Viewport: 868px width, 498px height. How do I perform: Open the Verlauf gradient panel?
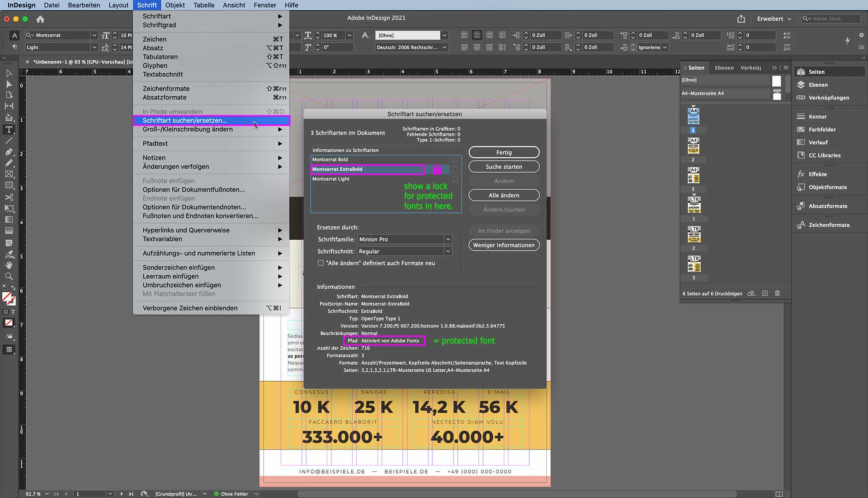click(818, 142)
